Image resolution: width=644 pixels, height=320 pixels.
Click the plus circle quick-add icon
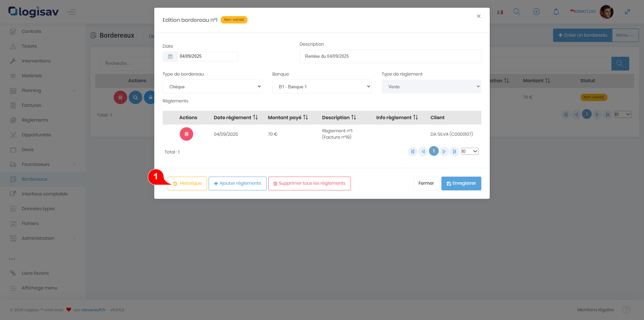pyautogui.click(x=536, y=12)
